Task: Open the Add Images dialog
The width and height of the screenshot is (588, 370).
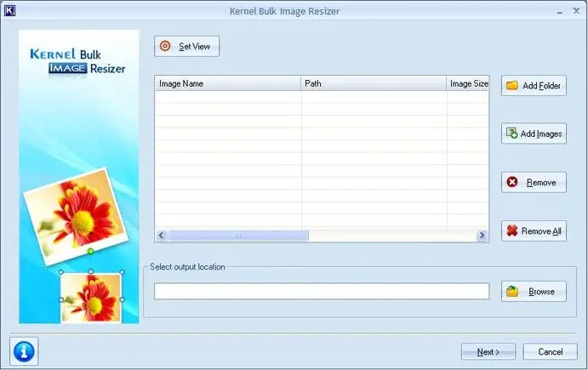Action: [534, 134]
